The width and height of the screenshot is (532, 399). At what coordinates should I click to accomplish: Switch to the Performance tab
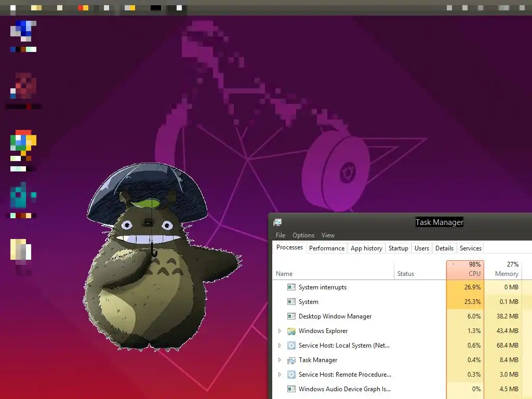[x=327, y=248]
